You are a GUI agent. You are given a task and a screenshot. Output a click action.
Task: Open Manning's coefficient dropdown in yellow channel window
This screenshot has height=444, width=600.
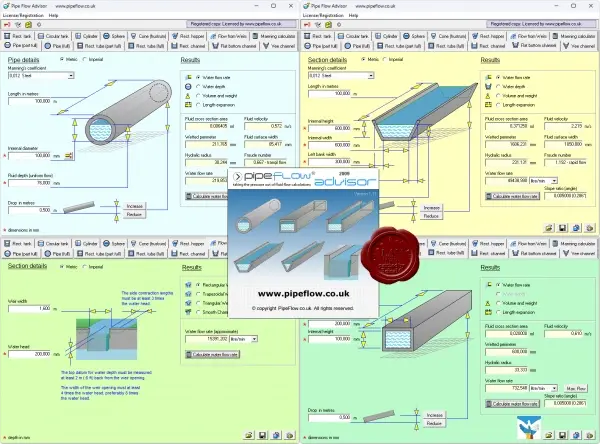pos(371,76)
